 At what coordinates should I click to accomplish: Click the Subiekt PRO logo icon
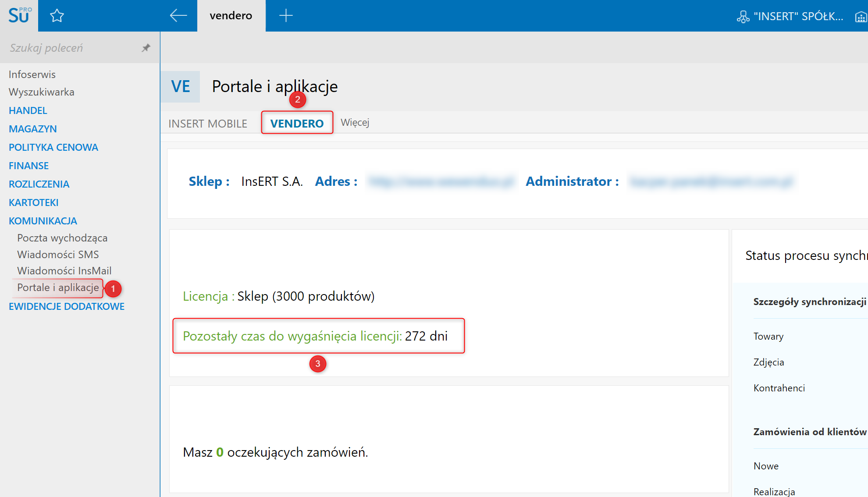19,15
